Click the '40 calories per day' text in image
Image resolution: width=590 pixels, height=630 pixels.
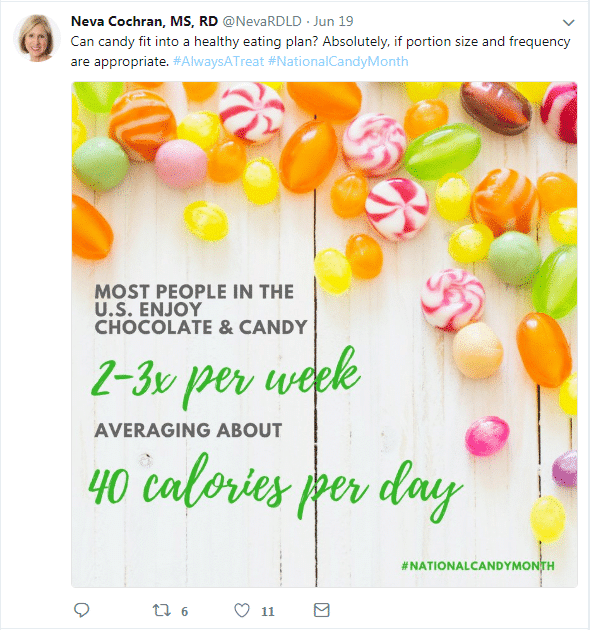275,486
